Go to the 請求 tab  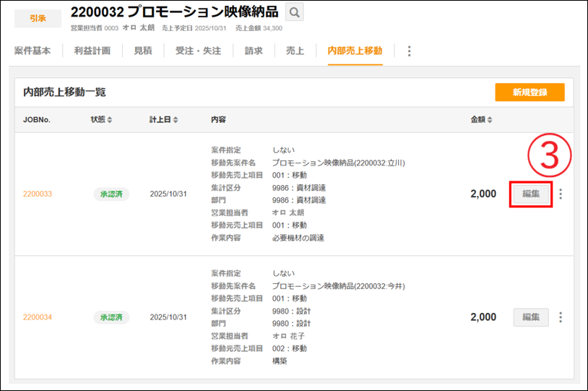click(x=254, y=51)
